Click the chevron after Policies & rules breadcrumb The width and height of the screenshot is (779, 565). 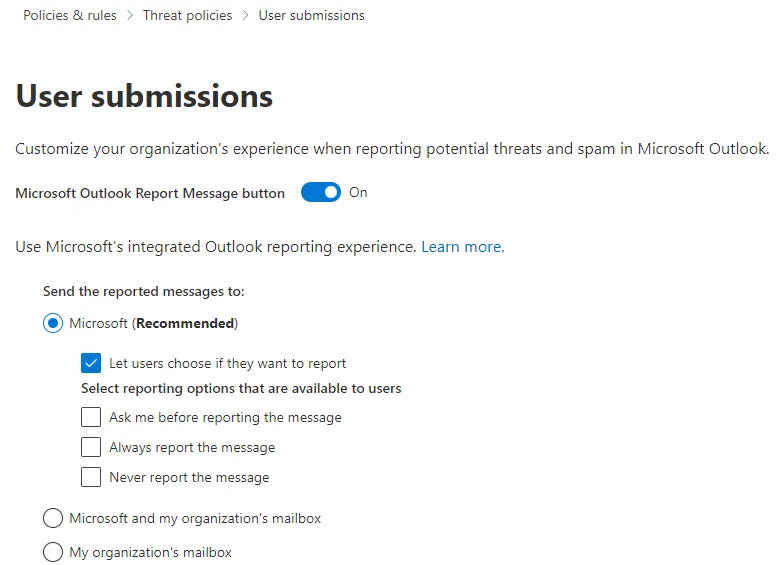coord(130,15)
